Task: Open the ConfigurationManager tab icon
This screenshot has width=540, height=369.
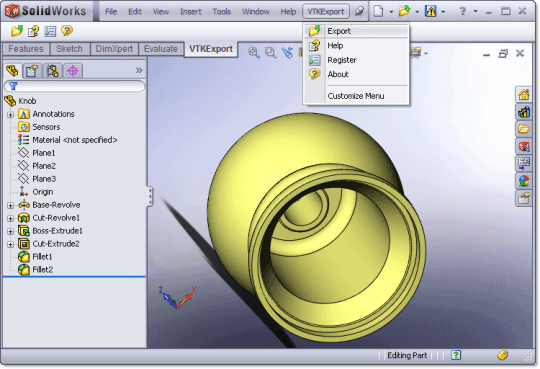Action: (52, 71)
